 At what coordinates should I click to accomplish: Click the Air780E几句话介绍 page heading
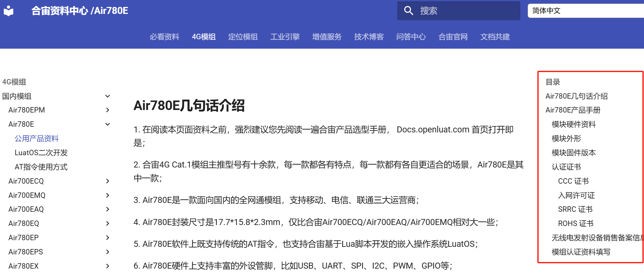tap(189, 106)
